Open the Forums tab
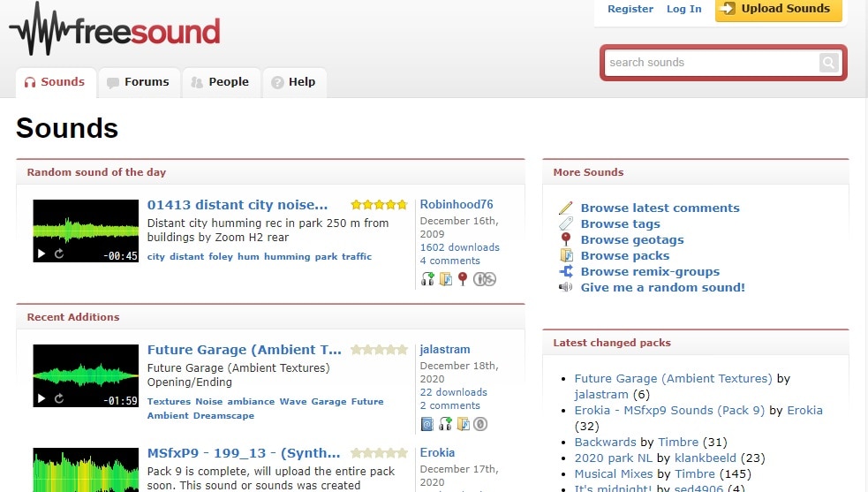Image resolution: width=868 pixels, height=492 pixels. point(139,82)
